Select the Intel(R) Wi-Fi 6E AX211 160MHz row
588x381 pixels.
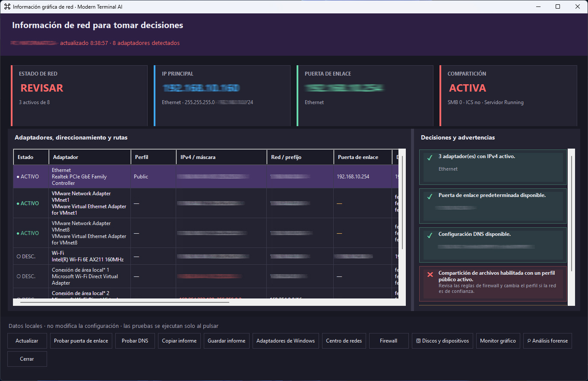[x=206, y=257]
